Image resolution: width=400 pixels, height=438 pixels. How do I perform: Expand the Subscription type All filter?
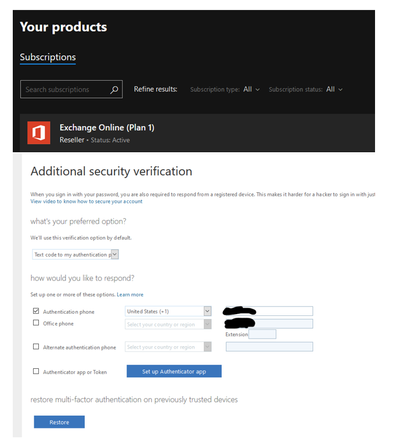click(225, 89)
